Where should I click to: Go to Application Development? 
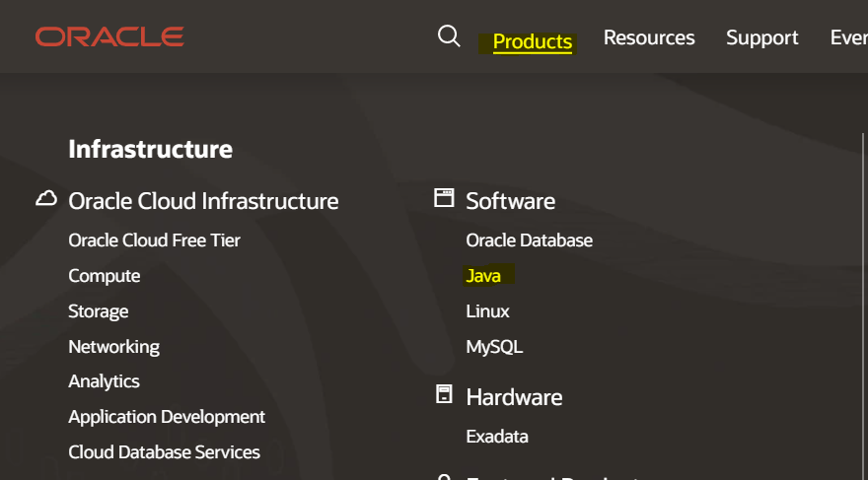coord(167,417)
